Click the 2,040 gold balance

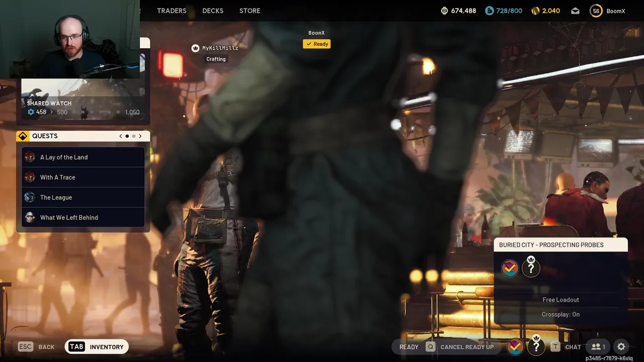point(551,11)
